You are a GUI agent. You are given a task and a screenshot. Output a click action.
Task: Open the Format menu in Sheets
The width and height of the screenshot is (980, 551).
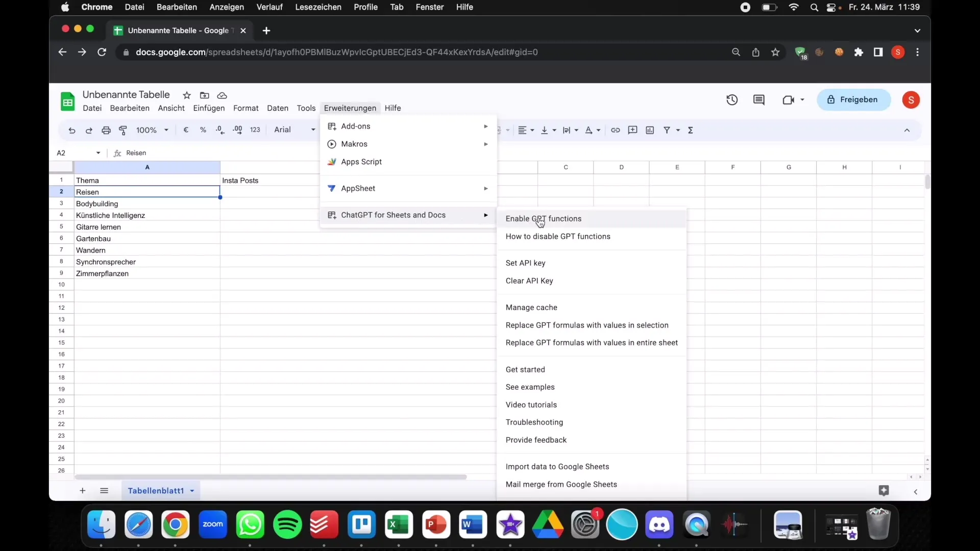(246, 108)
